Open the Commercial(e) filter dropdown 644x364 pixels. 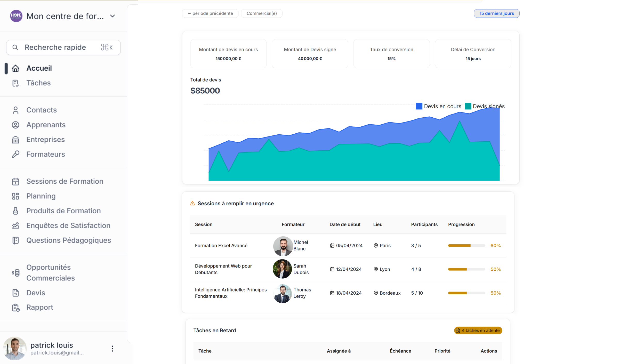[262, 13]
